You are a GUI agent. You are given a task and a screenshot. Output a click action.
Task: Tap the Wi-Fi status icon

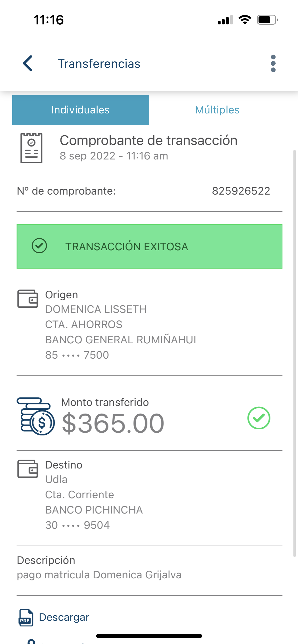click(x=245, y=20)
